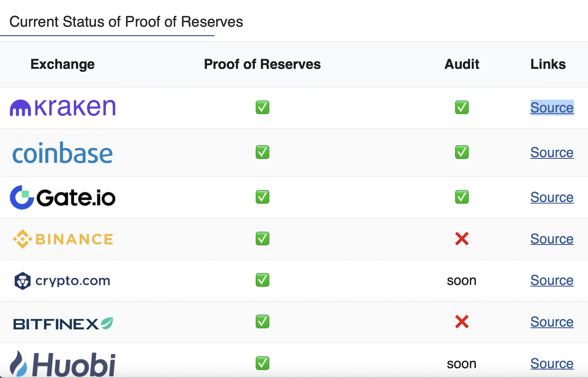The width and height of the screenshot is (588, 378).
Task: Click the crypto.com logo
Action: tap(62, 281)
